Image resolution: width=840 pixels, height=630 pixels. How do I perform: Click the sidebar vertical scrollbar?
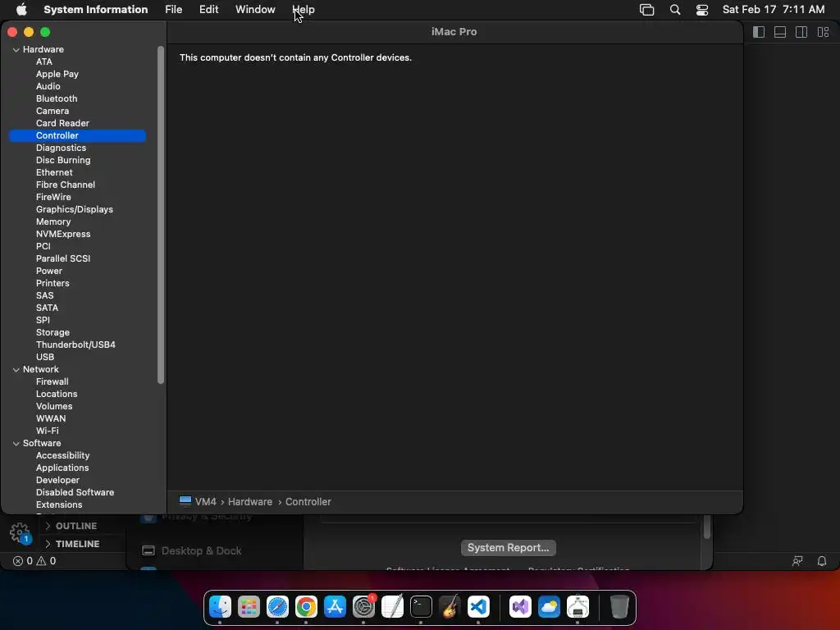click(x=160, y=216)
